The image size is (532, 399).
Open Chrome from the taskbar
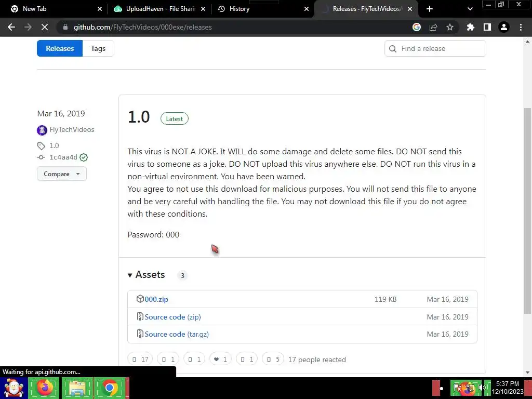pyautogui.click(x=110, y=388)
